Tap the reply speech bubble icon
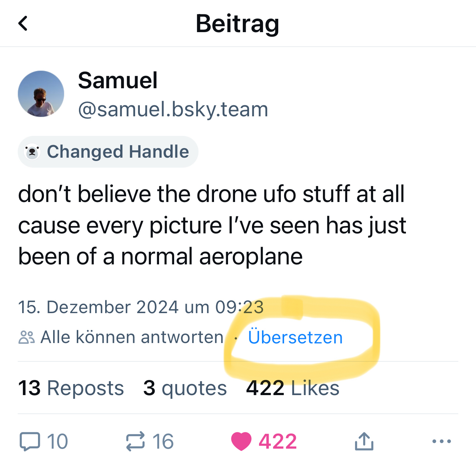This screenshot has width=476, height=466. coord(30,441)
